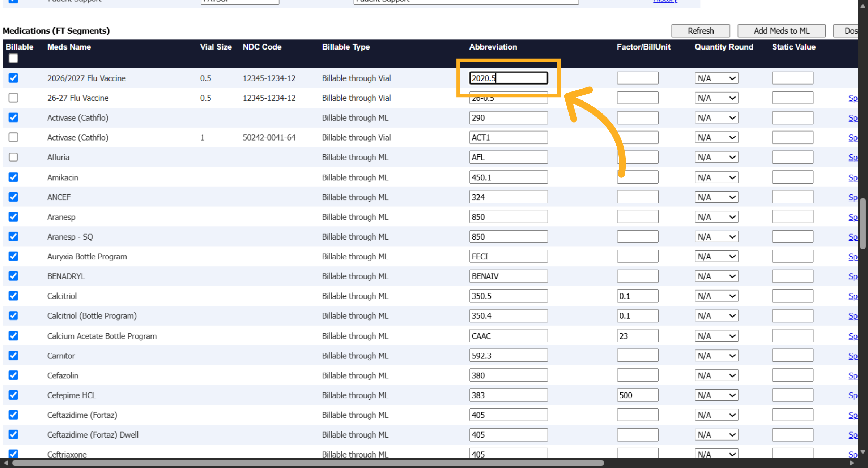The height and width of the screenshot is (468, 868).
Task: Open Quantity Round dropdown for Carnitor
Action: tap(716, 356)
